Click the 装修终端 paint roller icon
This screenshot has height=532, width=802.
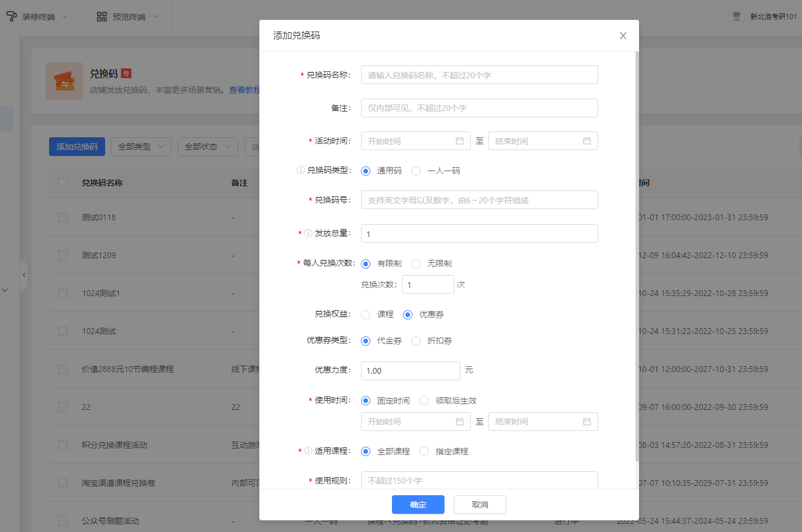(x=12, y=16)
